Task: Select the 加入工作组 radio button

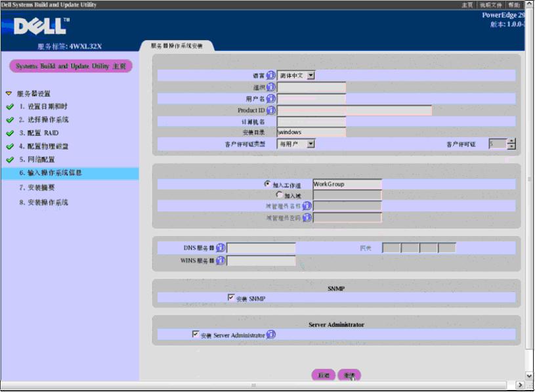Action: coord(267,184)
